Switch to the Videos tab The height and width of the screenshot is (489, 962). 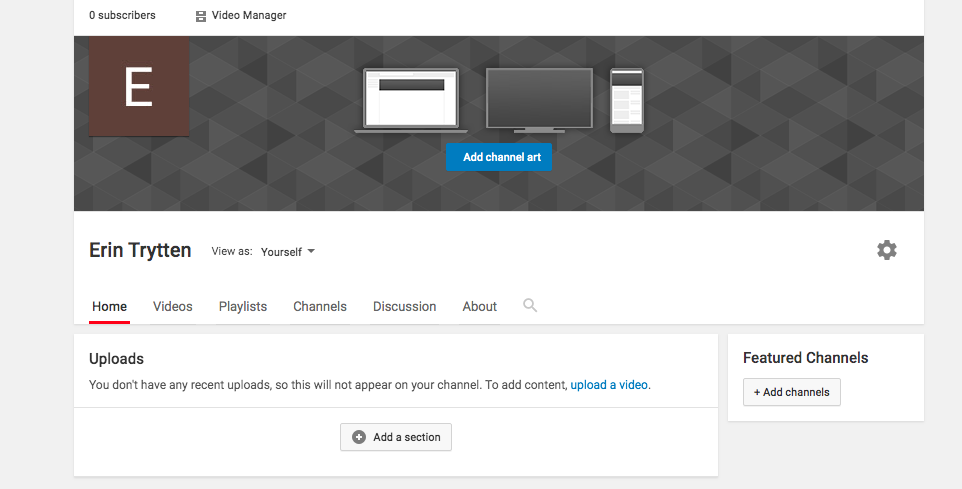(172, 307)
